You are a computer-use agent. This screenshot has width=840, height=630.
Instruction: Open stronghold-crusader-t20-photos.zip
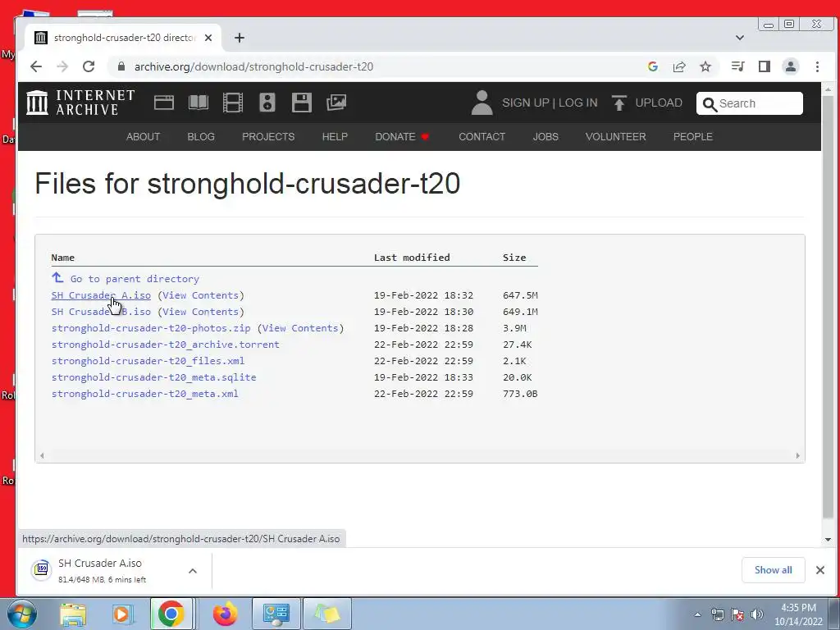click(151, 328)
